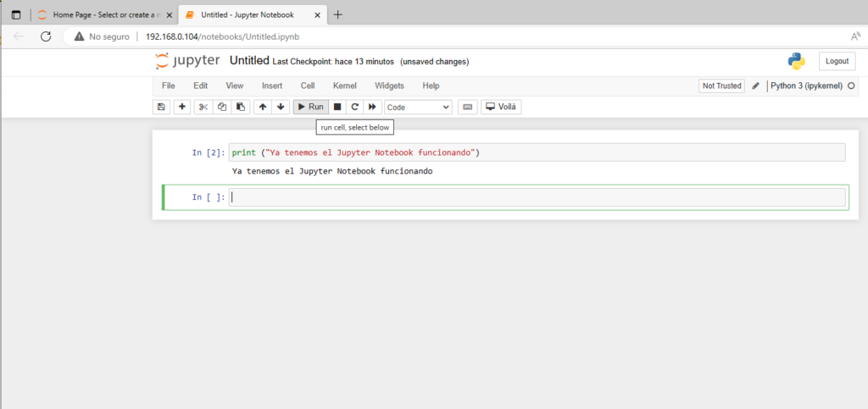
Task: Toggle the Not Trusted notebook indicator
Action: coord(721,86)
